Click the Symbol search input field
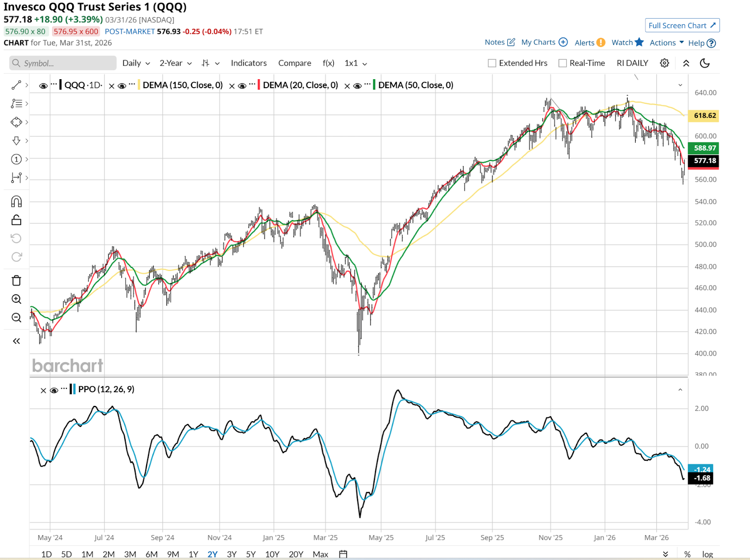This screenshot has height=560, width=750. [63, 63]
